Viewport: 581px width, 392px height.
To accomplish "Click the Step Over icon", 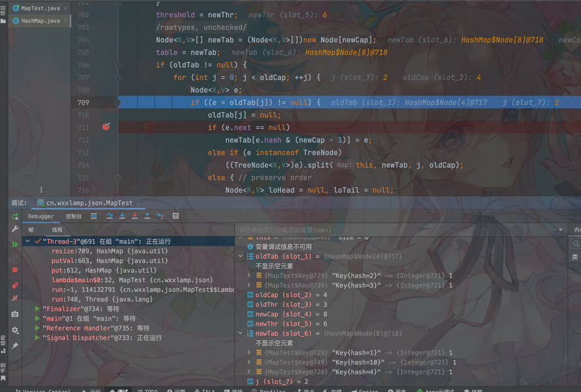I will pyautogui.click(x=110, y=216).
